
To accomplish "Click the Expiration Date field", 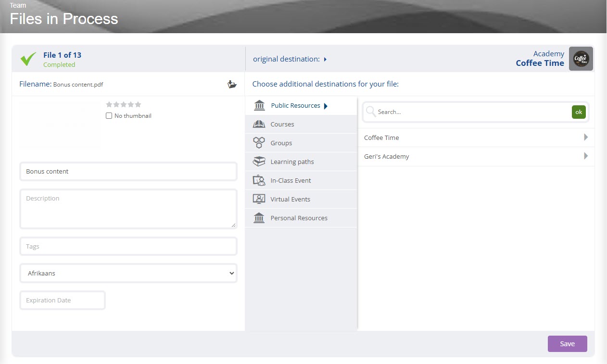I will 63,300.
